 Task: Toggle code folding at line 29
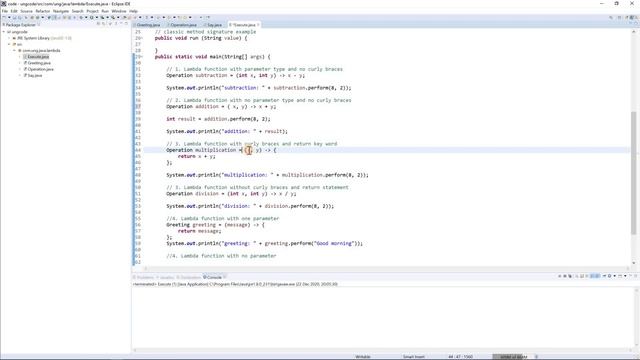point(142,57)
